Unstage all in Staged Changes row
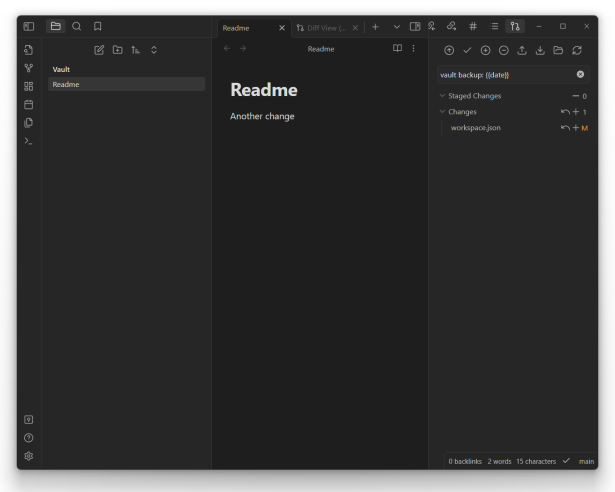615x492 pixels. click(575, 96)
